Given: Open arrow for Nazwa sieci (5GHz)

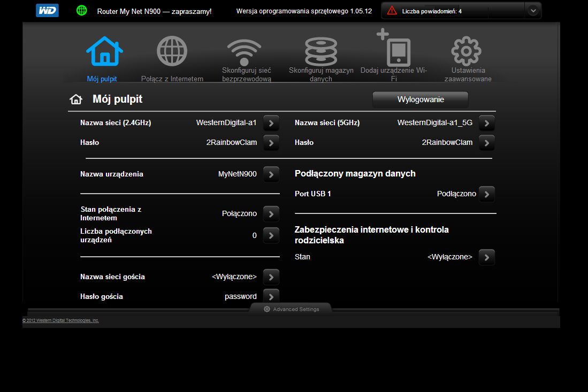Looking at the screenshot, I should pyautogui.click(x=487, y=123).
